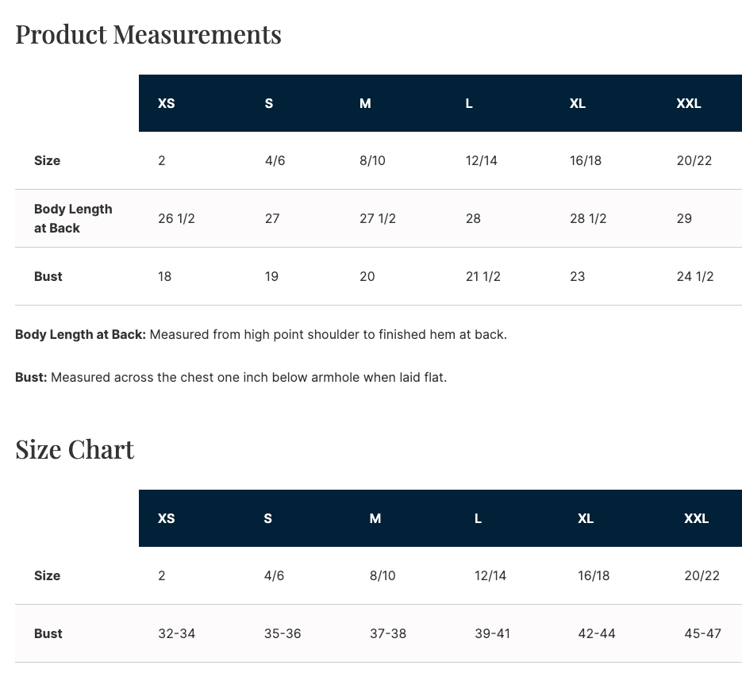This screenshot has width=742, height=700.
Task: Click Bust row label in Size Chart table
Action: [48, 633]
